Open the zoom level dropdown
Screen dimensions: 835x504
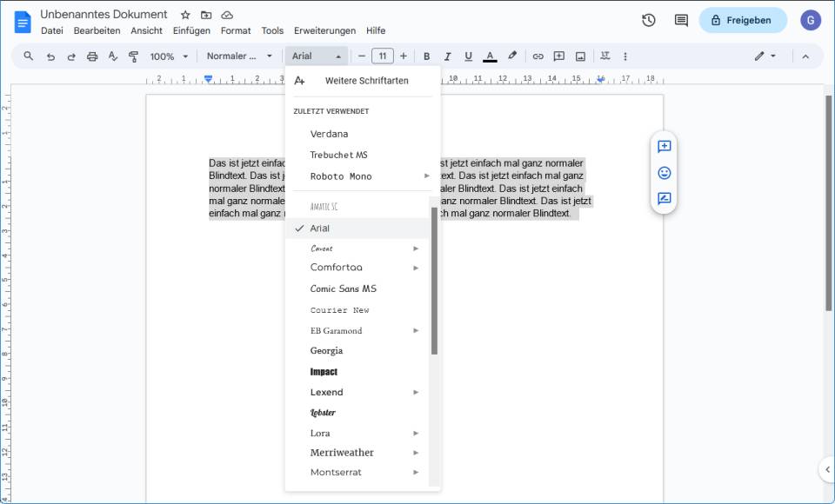point(167,56)
